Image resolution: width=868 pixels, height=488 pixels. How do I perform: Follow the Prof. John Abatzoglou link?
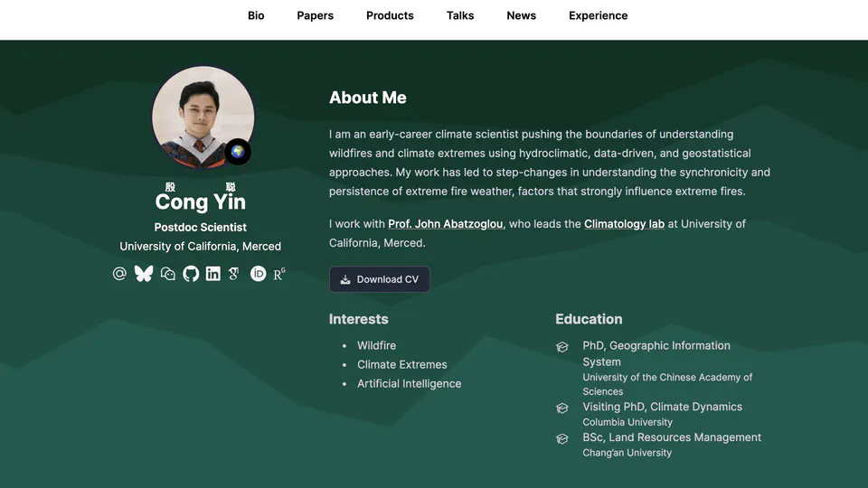click(445, 224)
